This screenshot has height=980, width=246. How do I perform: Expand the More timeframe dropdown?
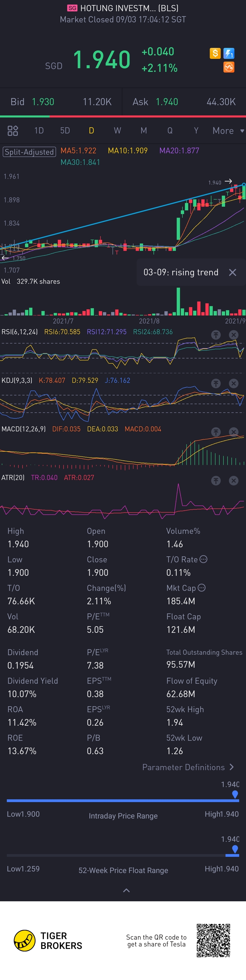coord(228,131)
